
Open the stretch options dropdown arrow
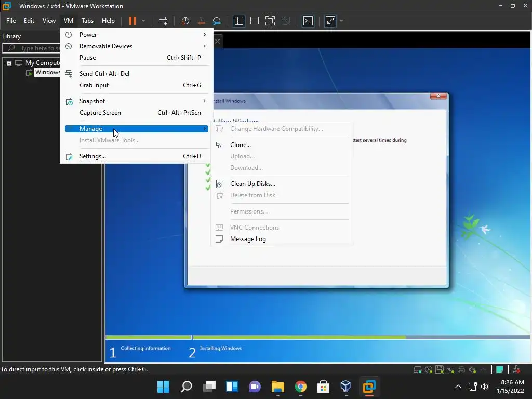tap(341, 21)
